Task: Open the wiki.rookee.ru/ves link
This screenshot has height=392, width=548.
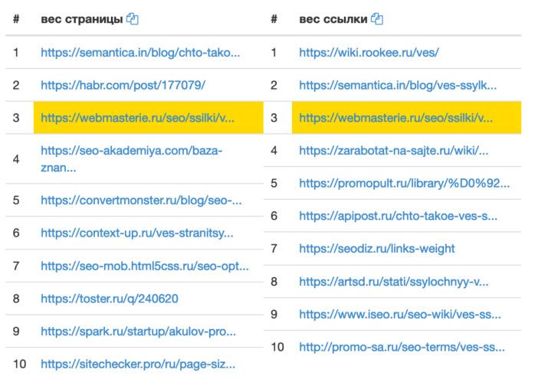Action: click(x=369, y=53)
